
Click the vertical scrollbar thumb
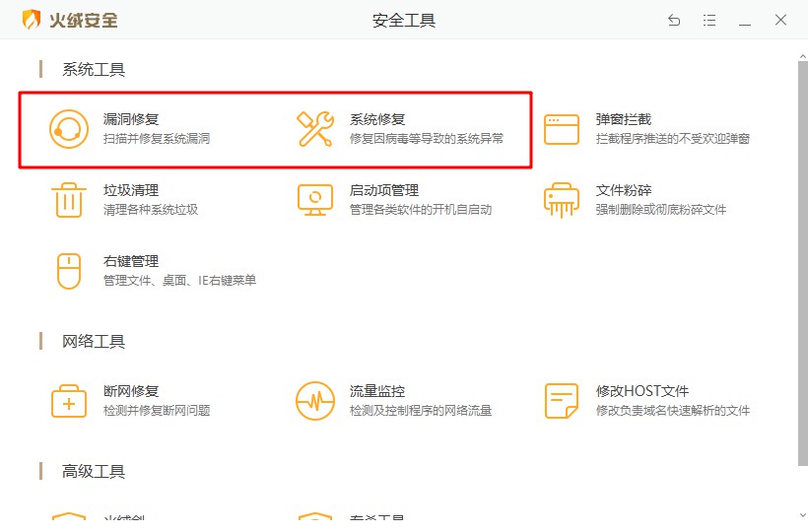803,264
